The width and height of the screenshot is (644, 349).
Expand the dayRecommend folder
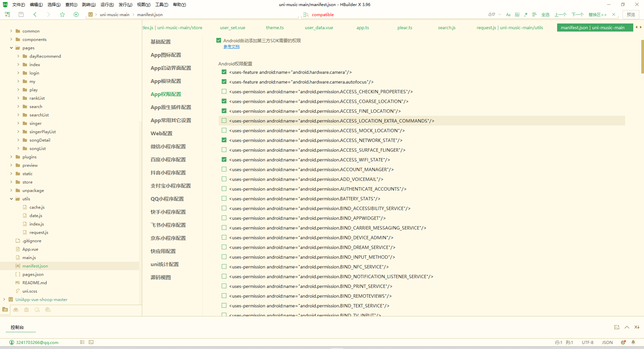(x=18, y=56)
